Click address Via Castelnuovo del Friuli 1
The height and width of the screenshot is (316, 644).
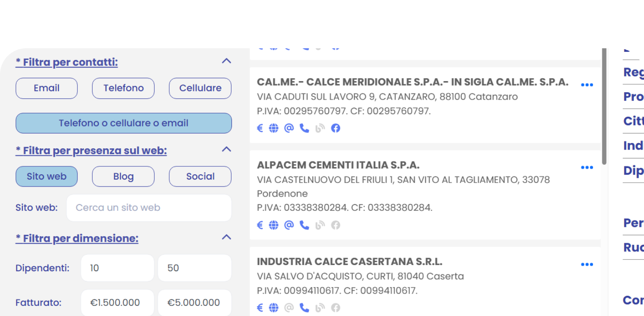coord(403,187)
